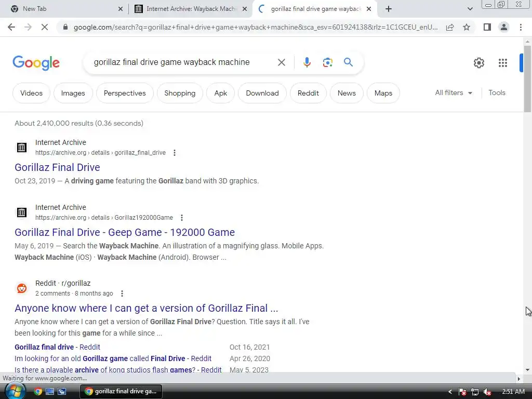The height and width of the screenshot is (399, 532).
Task: Search by image with Lens icon
Action: [327, 62]
